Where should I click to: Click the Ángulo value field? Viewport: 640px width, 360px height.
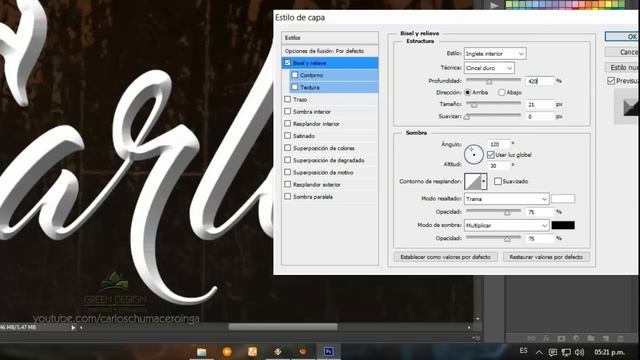pos(498,144)
